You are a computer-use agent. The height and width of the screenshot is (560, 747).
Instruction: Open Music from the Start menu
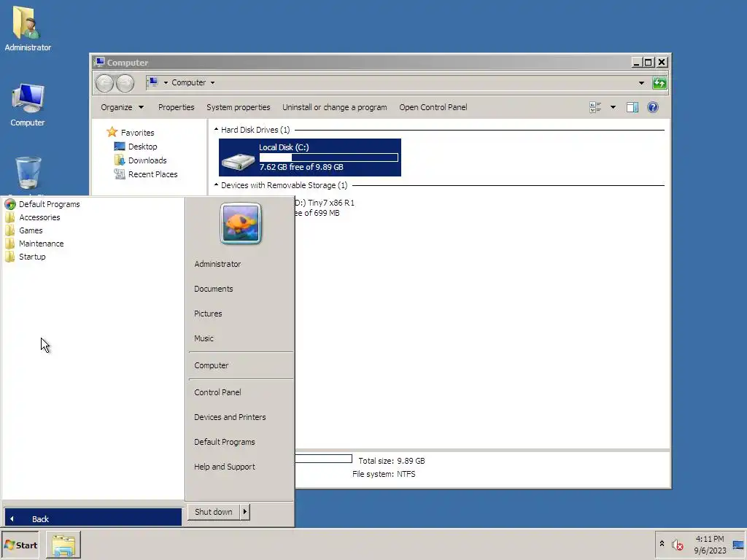(204, 338)
